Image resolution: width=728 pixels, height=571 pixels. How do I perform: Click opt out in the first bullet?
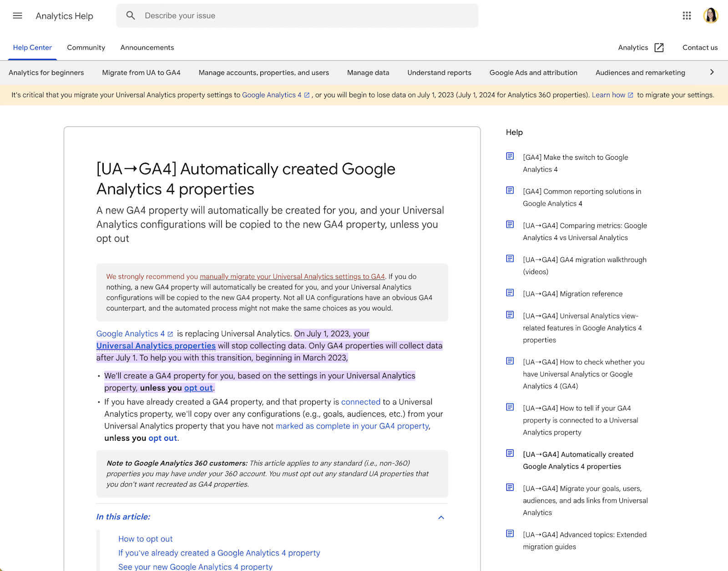[198, 388]
